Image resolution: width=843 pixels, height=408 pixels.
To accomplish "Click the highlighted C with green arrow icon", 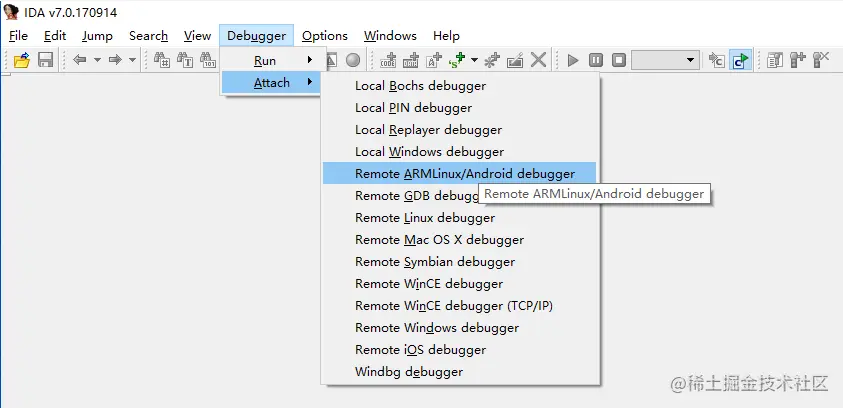I will point(740,60).
